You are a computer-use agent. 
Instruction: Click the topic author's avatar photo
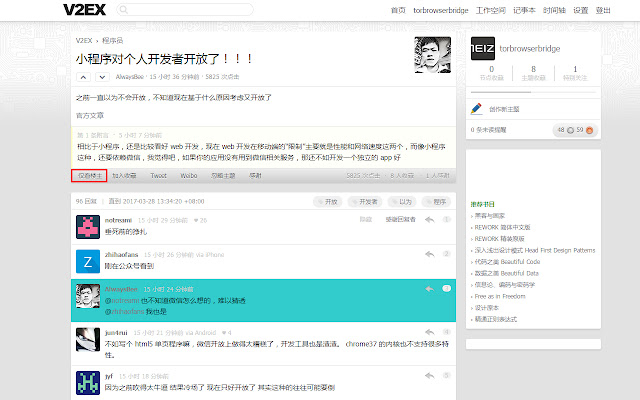click(433, 55)
